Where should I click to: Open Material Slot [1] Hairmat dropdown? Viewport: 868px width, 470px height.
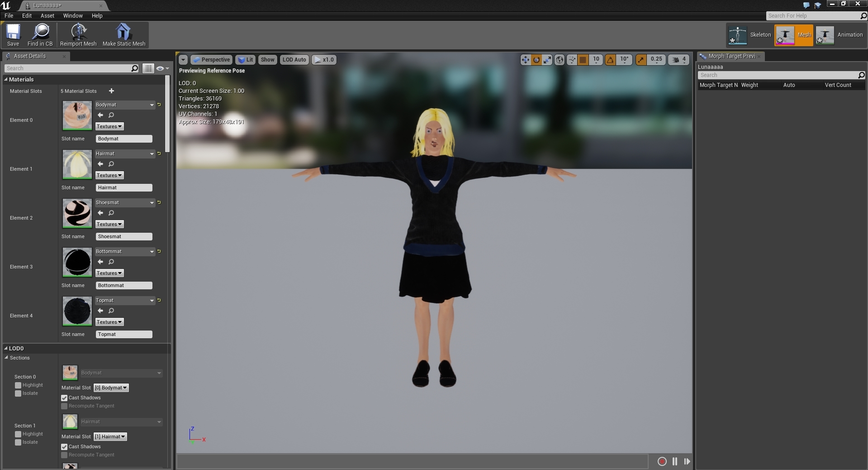(110, 436)
